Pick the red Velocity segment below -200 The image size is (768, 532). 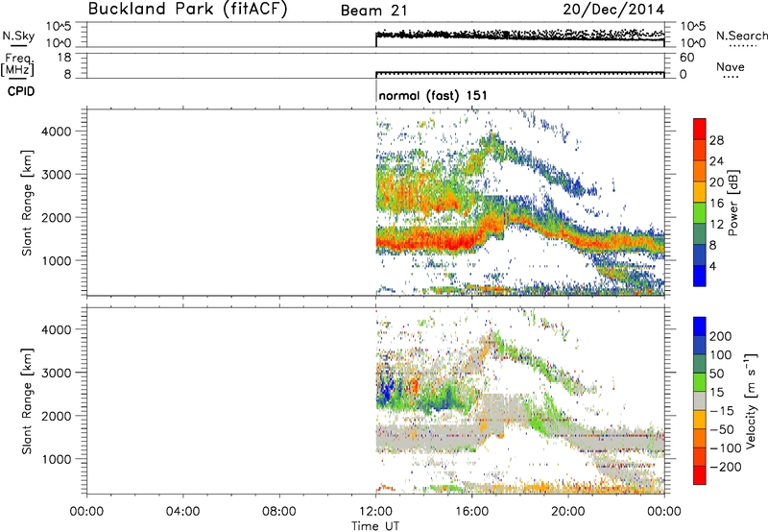pyautogui.click(x=700, y=475)
